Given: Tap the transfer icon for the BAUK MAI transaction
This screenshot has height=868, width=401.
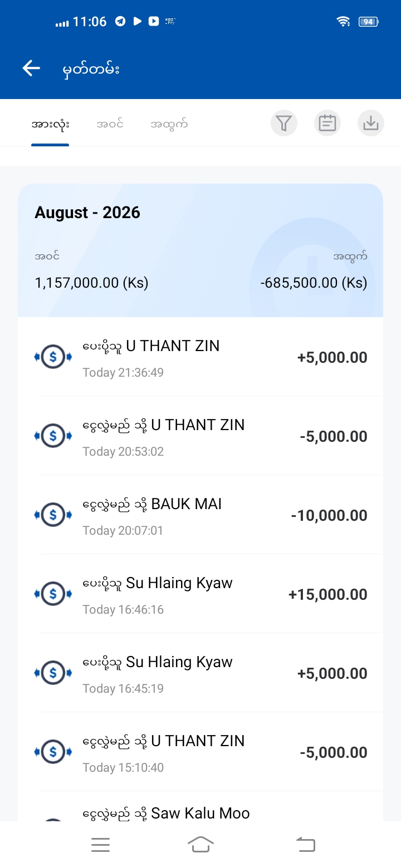Looking at the screenshot, I should tap(53, 515).
